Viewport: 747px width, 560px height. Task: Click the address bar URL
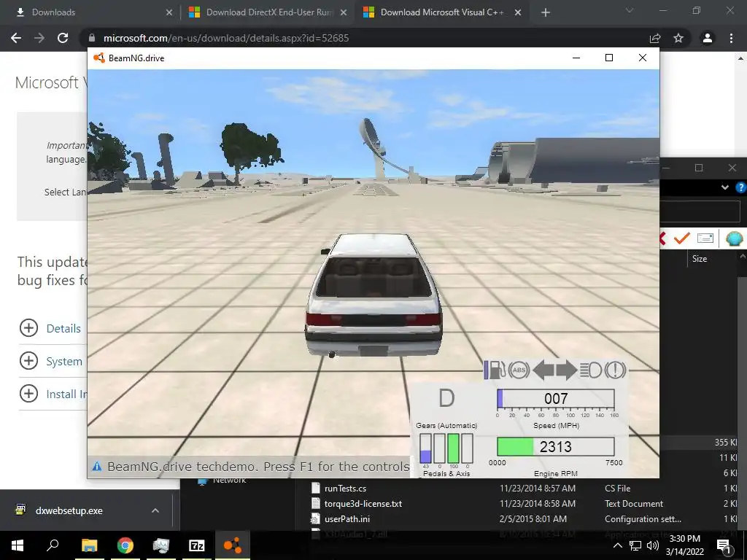click(x=226, y=38)
